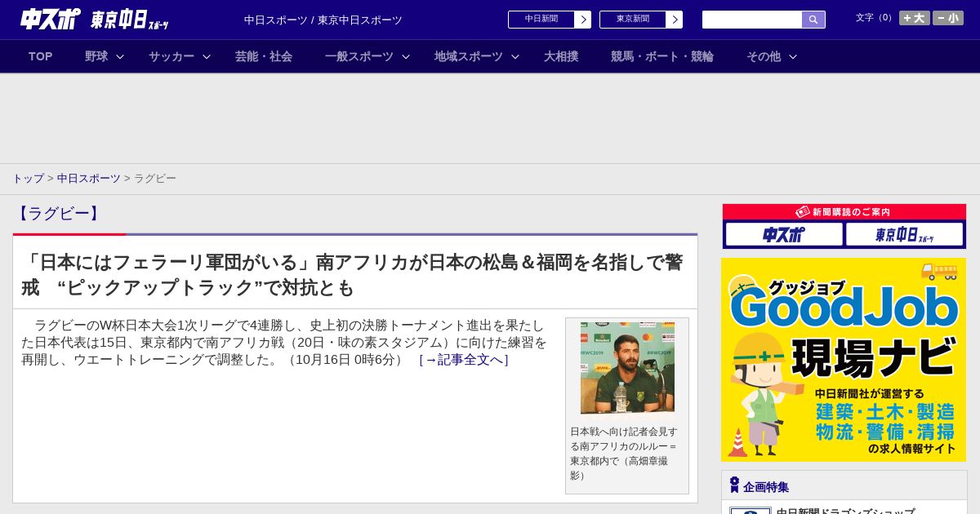Open the full article link 記事全文へ
Image resolution: width=980 pixels, height=514 pixels.
point(464,359)
